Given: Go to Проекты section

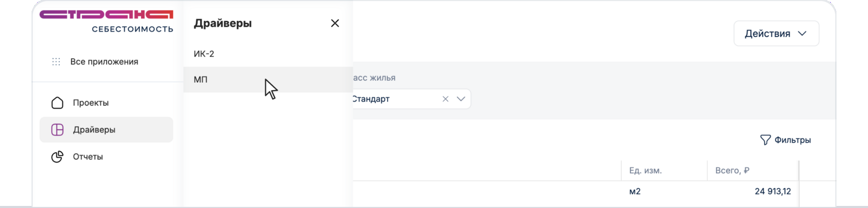Looking at the screenshot, I should (x=91, y=103).
